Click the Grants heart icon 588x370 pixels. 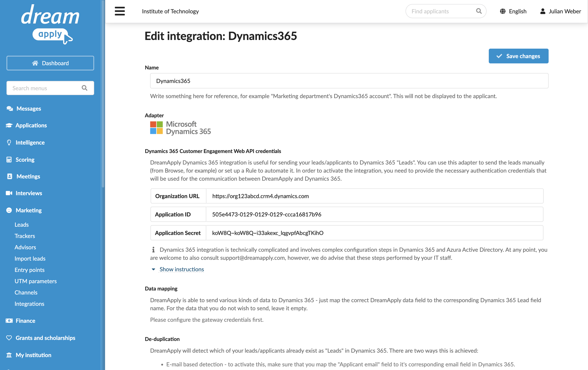point(9,338)
